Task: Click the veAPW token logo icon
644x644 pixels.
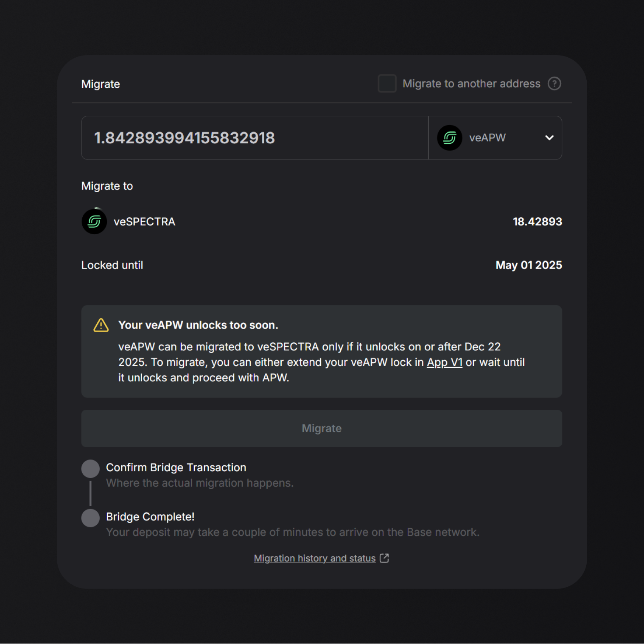Action: click(x=450, y=138)
